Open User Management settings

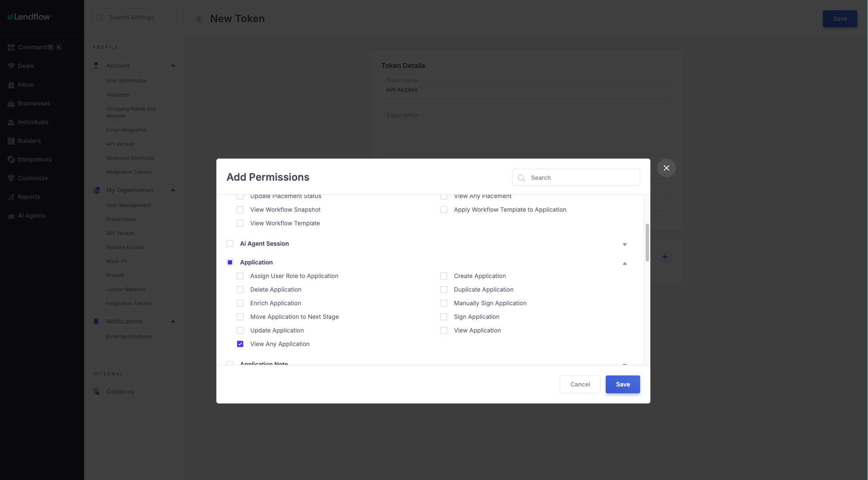click(129, 205)
